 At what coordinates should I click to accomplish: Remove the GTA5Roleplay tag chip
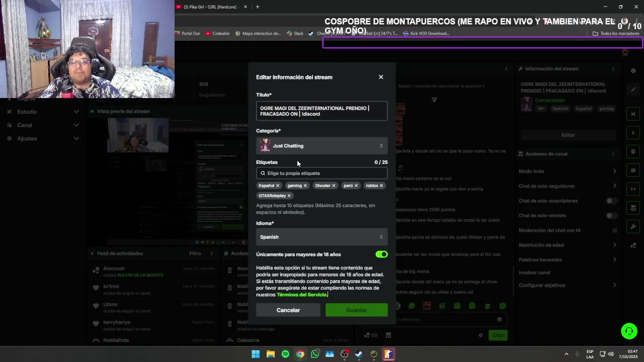[289, 196]
